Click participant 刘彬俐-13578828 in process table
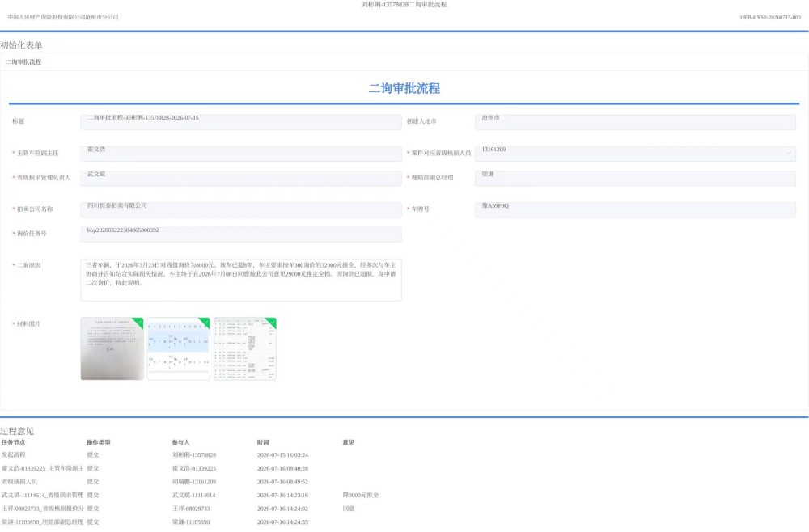The height and width of the screenshot is (532, 809). [x=194, y=455]
